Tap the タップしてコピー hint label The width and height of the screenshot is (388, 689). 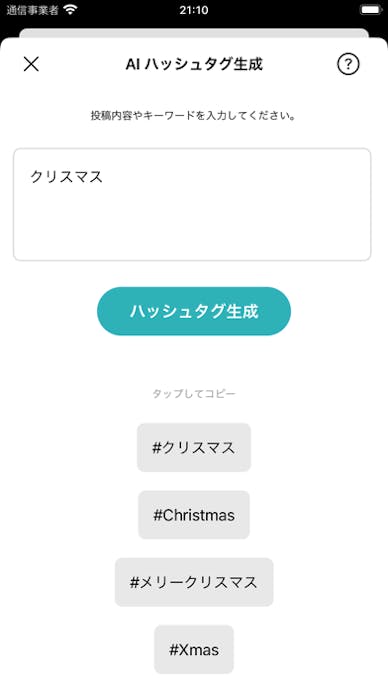194,393
